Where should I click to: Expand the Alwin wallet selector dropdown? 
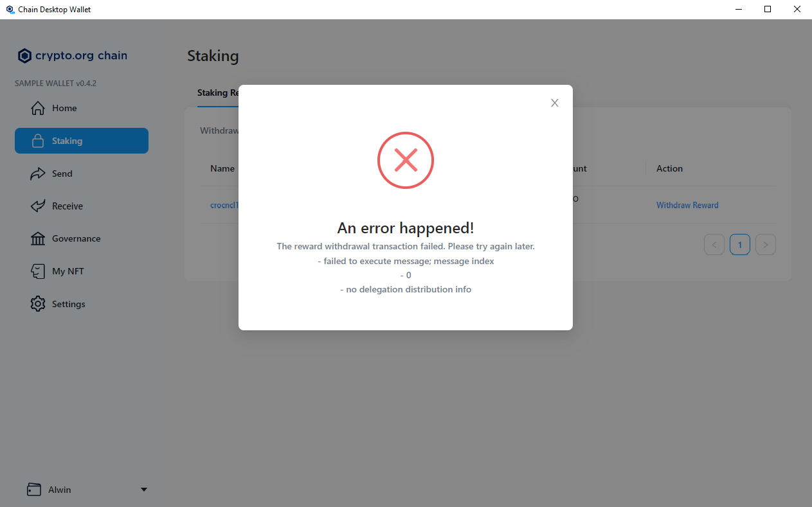point(144,489)
